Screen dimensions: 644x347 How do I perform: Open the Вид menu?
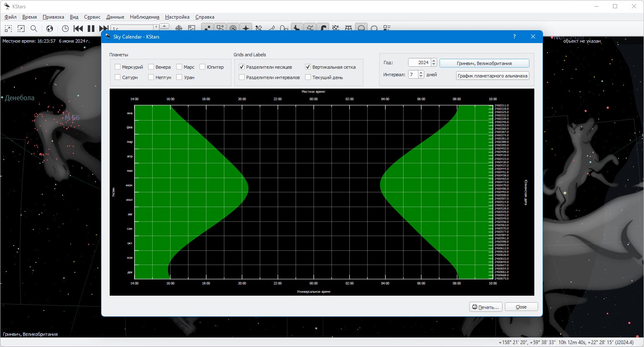[74, 17]
